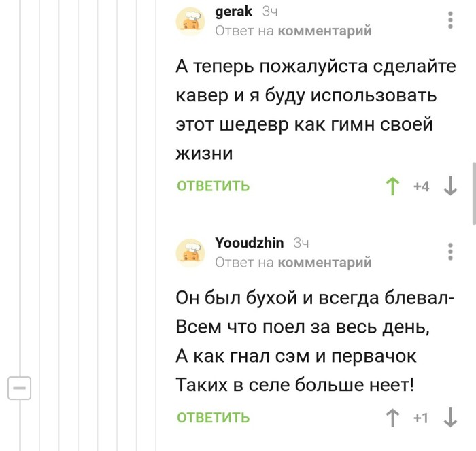Click the +4 rating on gerak's comment
This screenshot has height=451, width=476.
pyautogui.click(x=421, y=186)
